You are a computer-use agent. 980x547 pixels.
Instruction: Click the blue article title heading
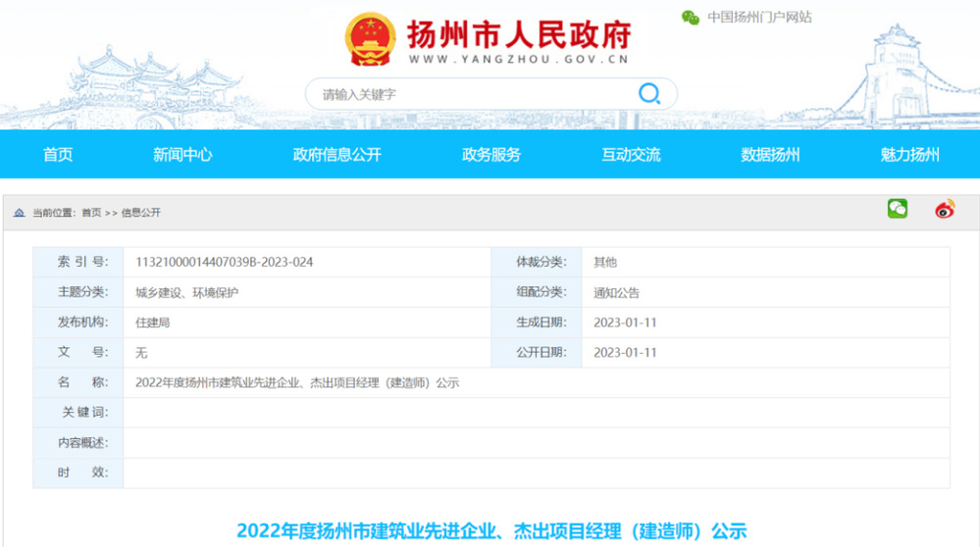pyautogui.click(x=490, y=531)
